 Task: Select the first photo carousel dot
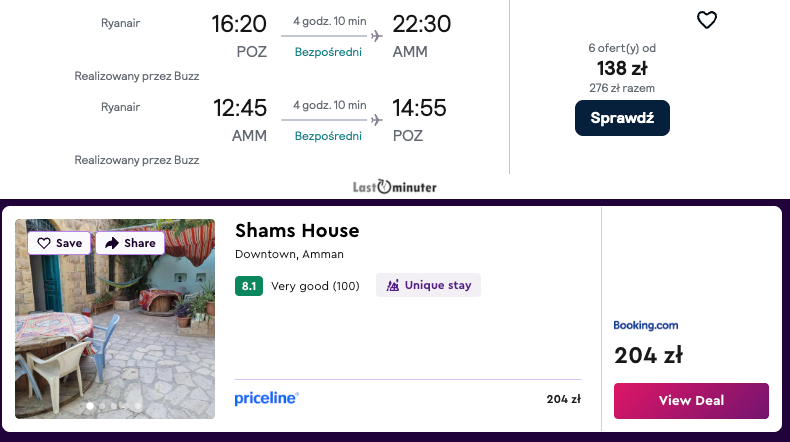tap(91, 406)
